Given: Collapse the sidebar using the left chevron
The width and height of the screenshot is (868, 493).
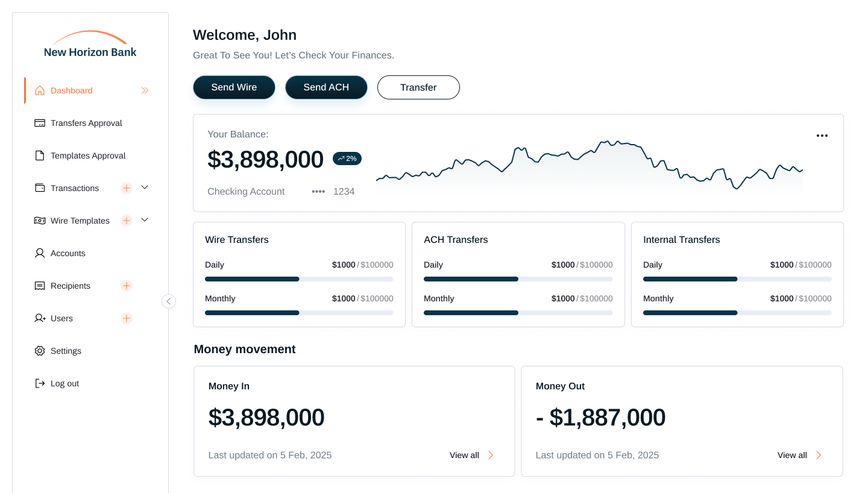Looking at the screenshot, I should (169, 301).
